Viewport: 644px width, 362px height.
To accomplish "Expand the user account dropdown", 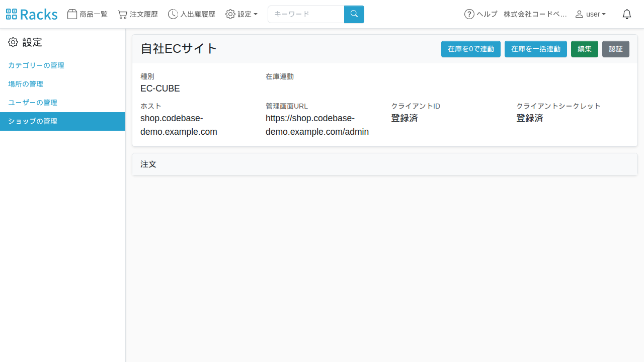I will 591,14.
